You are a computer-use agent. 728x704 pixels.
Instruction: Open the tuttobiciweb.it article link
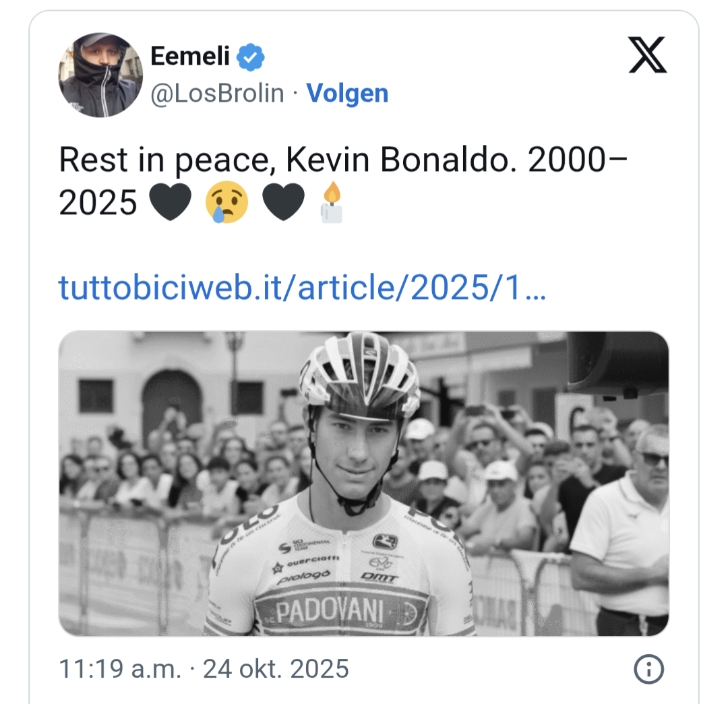303,288
